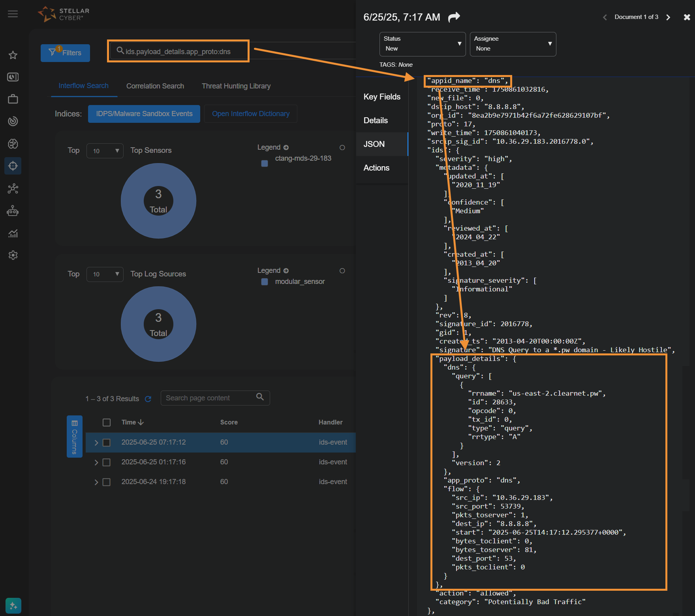Check the box for 2025-06-25 01:17:16 row

107,462
